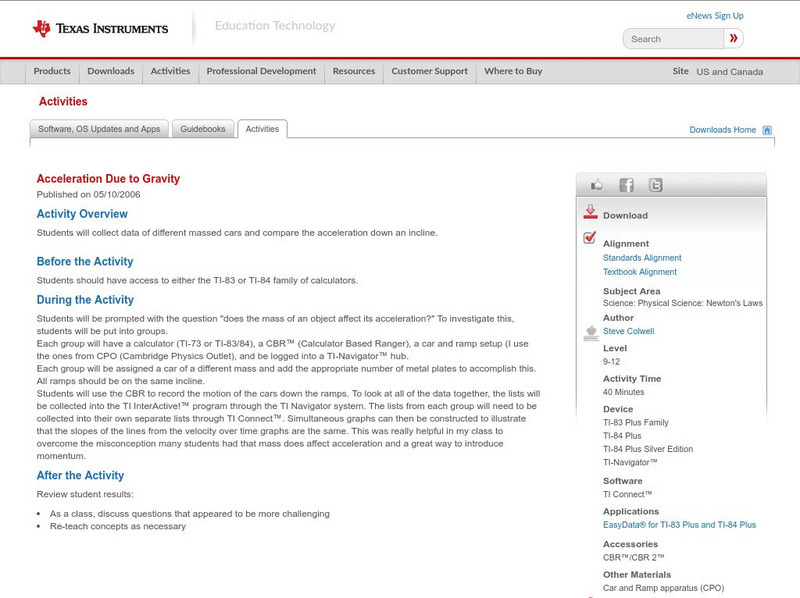Screen dimensions: 800x598
Task: Switch to the Guidebooks tab
Action: 203,129
